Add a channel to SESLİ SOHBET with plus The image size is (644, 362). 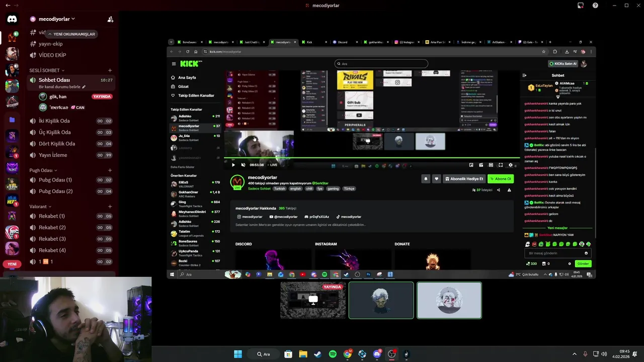[110, 70]
